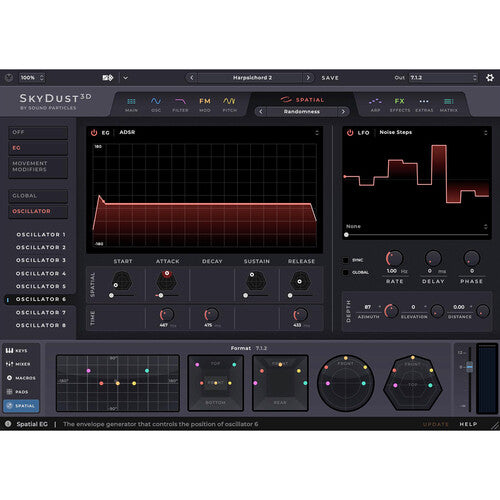
Task: Open the ADSR envelope type dropdown
Action: coord(219,133)
